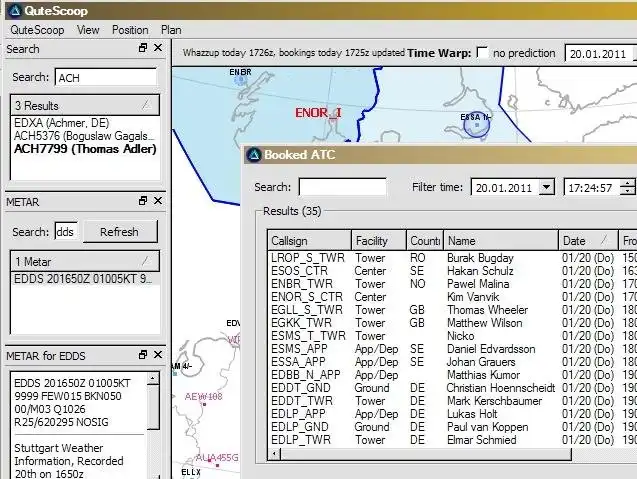Click the bookings table horizontal scrollbar
Image resolution: width=637 pixels, height=479 pixels.
[425, 454]
